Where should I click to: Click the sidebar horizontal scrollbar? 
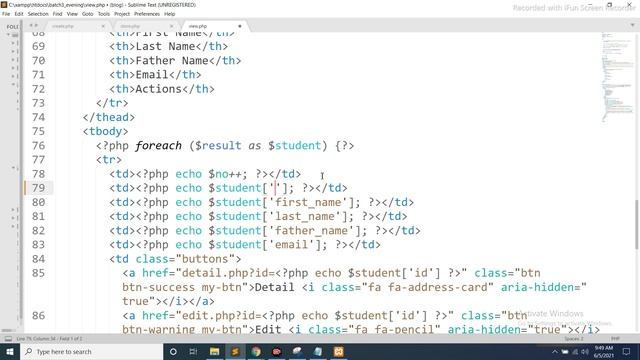click(x=7, y=330)
